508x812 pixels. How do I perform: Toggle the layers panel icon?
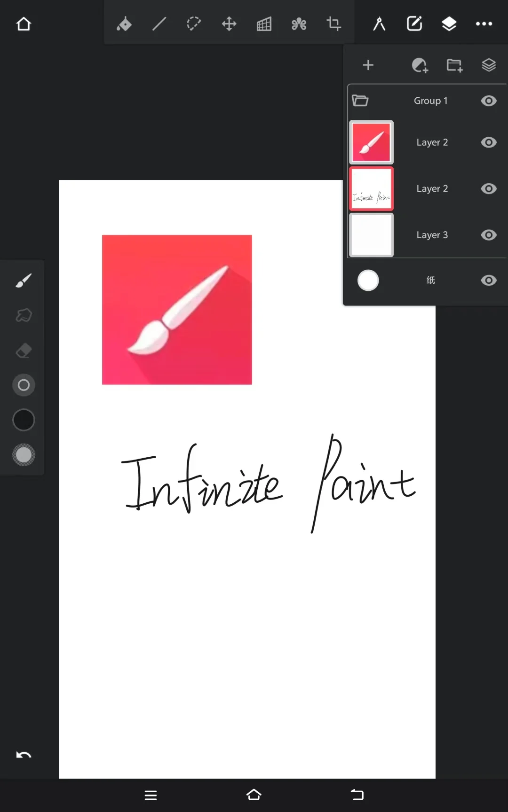[449, 23]
